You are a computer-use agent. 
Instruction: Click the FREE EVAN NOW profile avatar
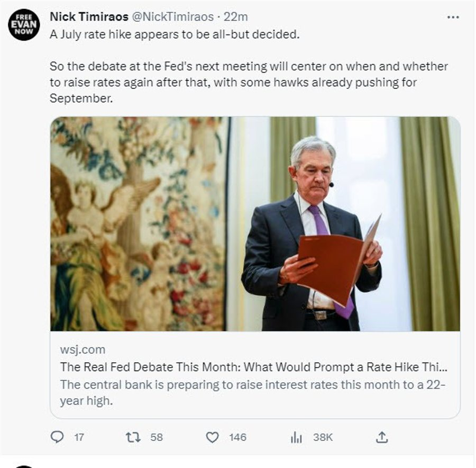pos(24,24)
